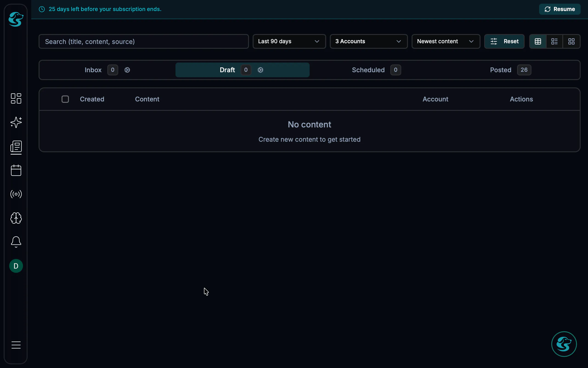
Task: Open the D user avatar
Action: pos(16,266)
